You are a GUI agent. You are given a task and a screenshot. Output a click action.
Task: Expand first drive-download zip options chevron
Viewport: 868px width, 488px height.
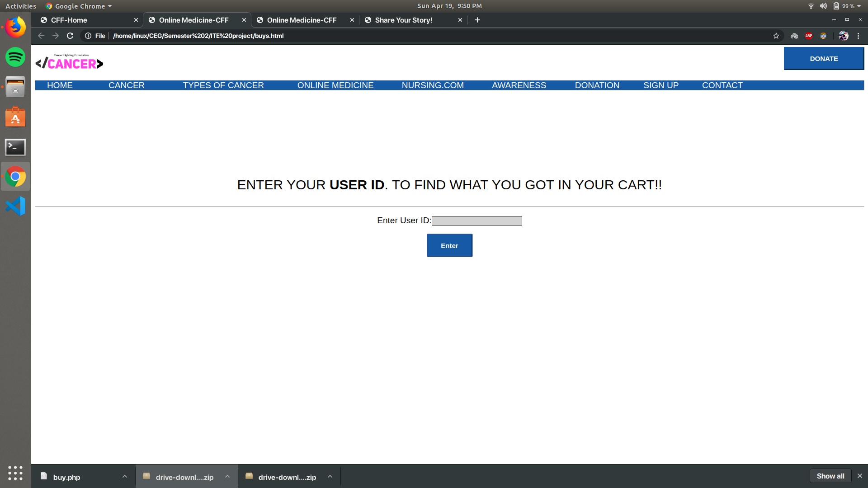pos(227,477)
